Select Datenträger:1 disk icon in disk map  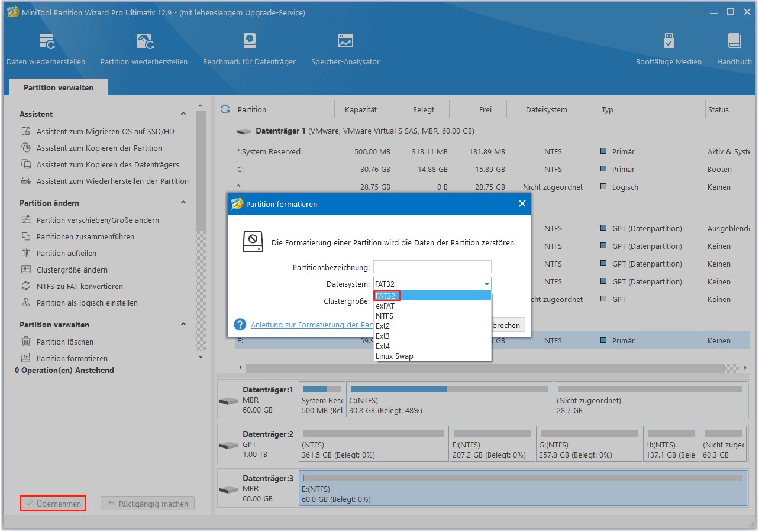click(228, 401)
